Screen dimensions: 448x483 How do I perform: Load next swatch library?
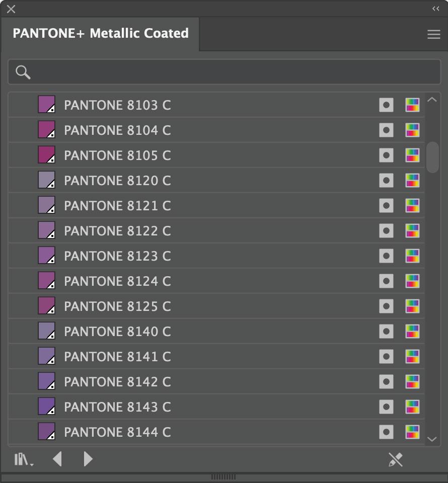tap(88, 459)
